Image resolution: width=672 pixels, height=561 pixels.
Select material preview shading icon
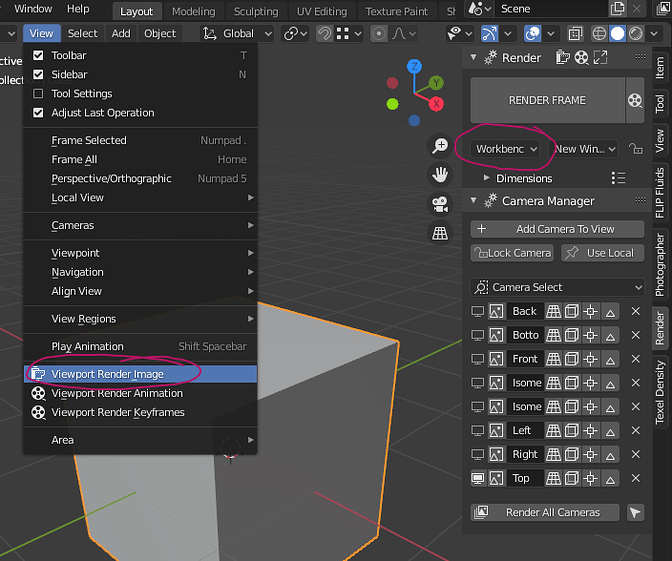coord(636,33)
